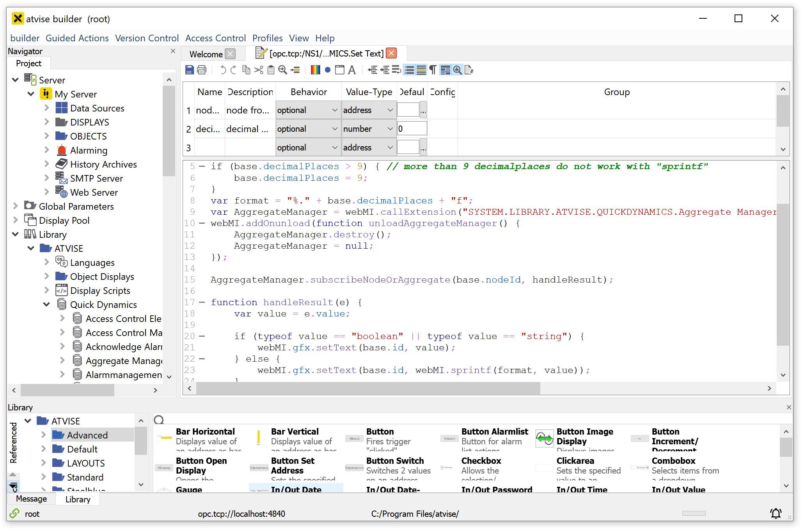Screen dimensions: 804x532
Task: Click the default value field containing 0
Action: (412, 129)
